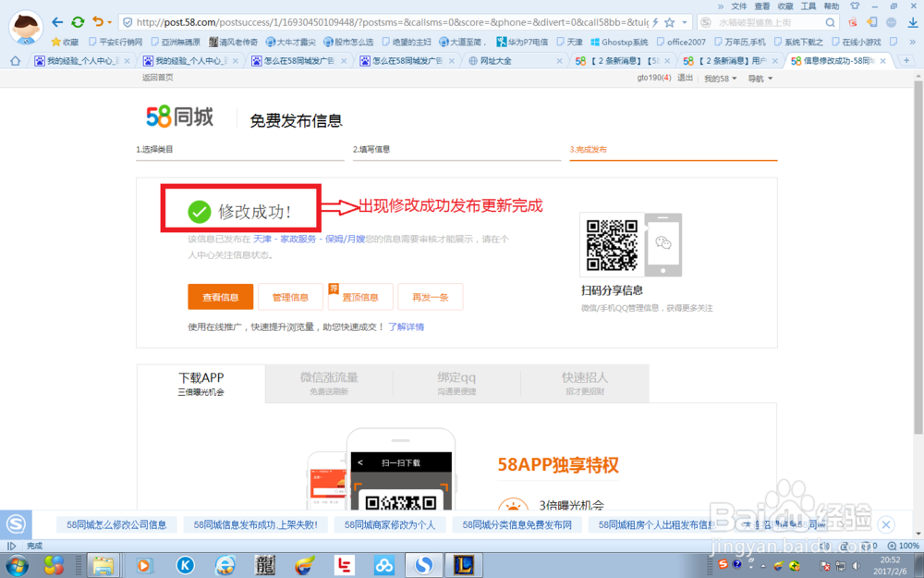Open a new tab with the plus button
Image resolution: width=924 pixels, height=578 pixels.
[x=906, y=61]
